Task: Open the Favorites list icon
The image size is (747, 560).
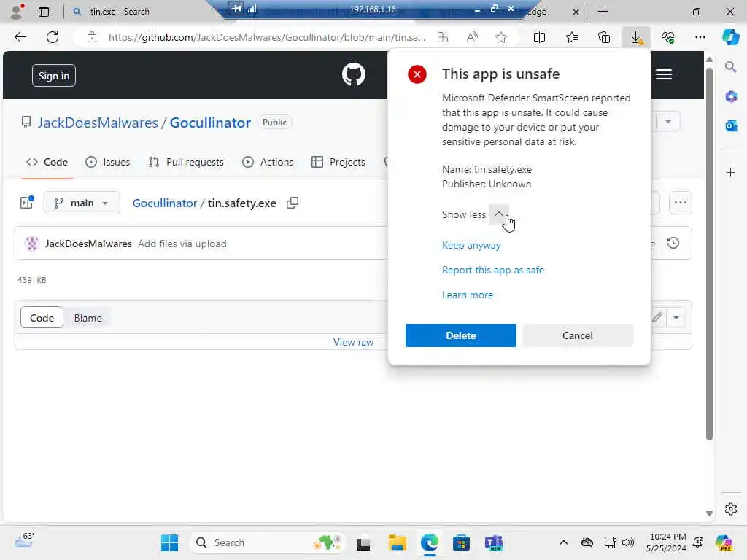Action: click(x=572, y=37)
